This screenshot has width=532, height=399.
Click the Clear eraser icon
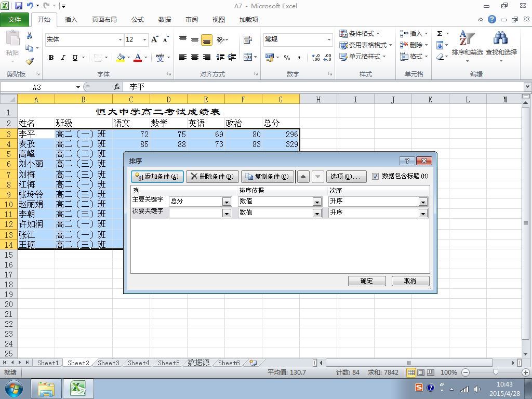pyautogui.click(x=440, y=57)
